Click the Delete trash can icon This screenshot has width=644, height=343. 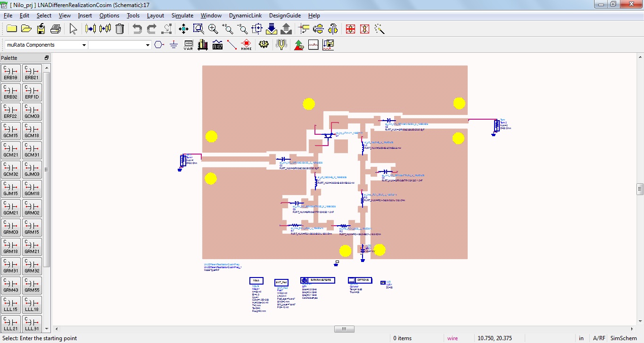click(120, 29)
